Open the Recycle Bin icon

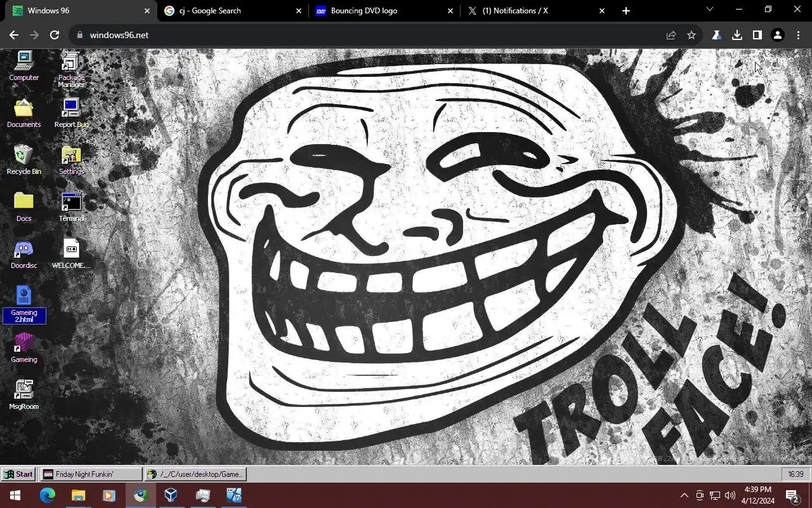[x=23, y=160]
